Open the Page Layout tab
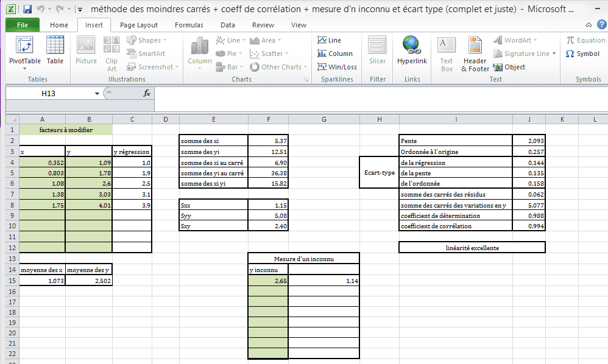Screen dimensions: 608x364 (x=139, y=25)
